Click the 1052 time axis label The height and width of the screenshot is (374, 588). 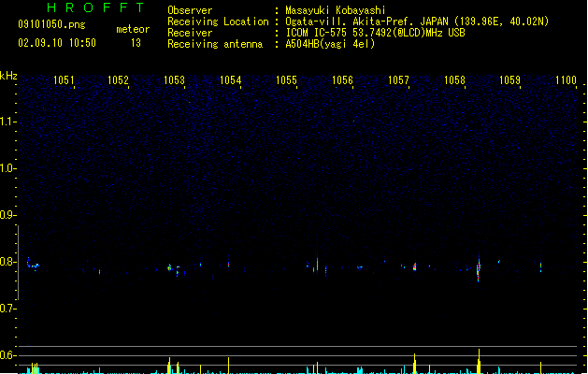pos(118,80)
